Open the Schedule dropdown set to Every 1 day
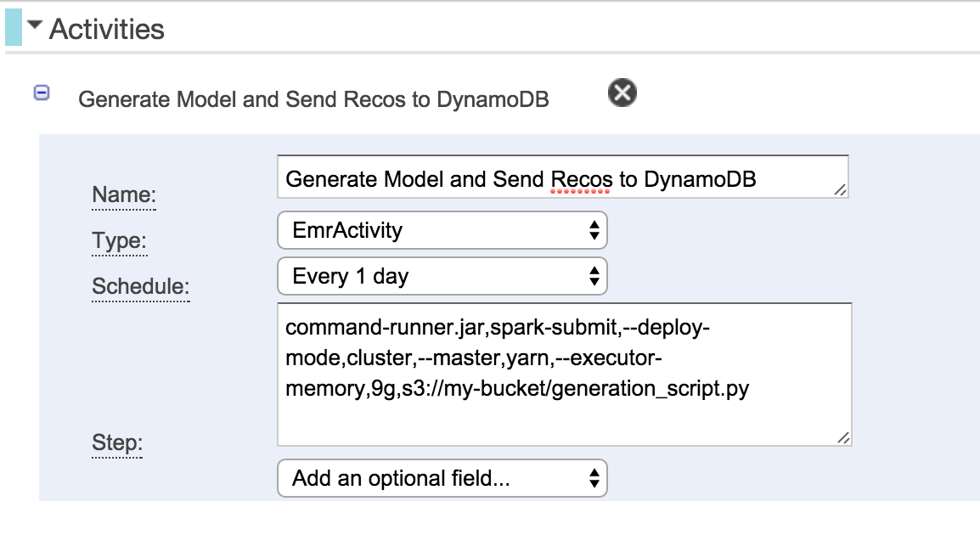 [x=442, y=276]
